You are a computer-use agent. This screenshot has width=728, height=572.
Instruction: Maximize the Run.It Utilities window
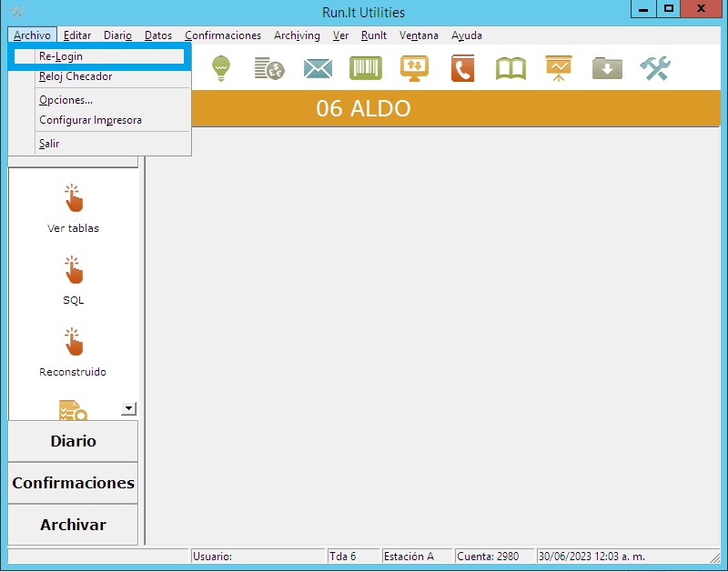[x=669, y=9]
